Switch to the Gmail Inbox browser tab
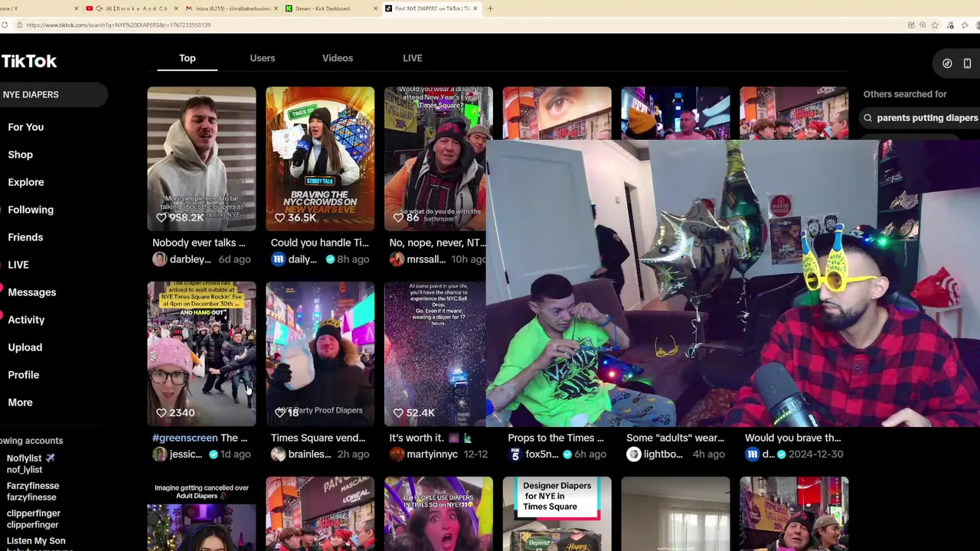Screen dimensions: 980x551 click(230, 8)
